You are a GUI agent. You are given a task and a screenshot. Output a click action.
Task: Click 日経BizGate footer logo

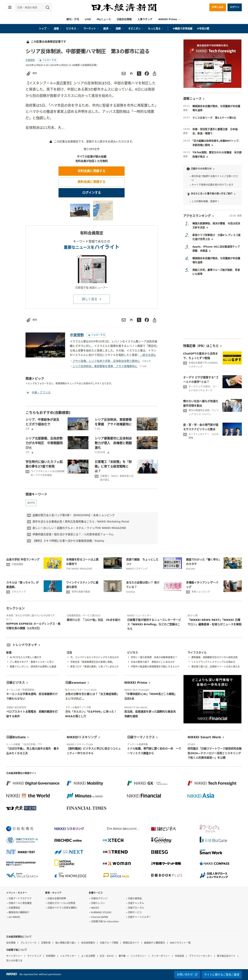(213, 840)
